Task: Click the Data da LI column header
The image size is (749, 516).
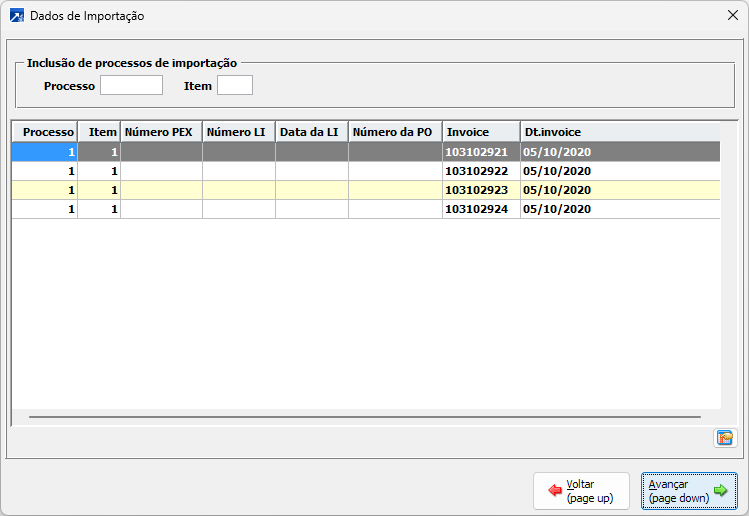Action: click(312, 132)
